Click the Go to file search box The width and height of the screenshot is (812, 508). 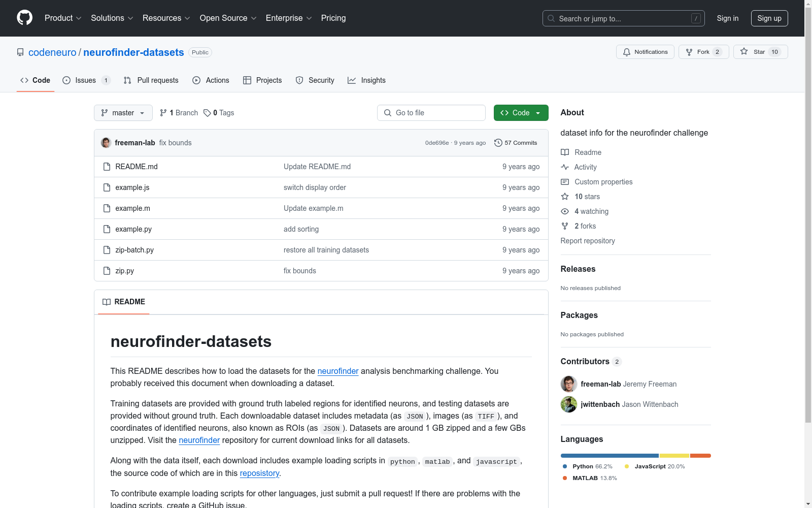431,113
